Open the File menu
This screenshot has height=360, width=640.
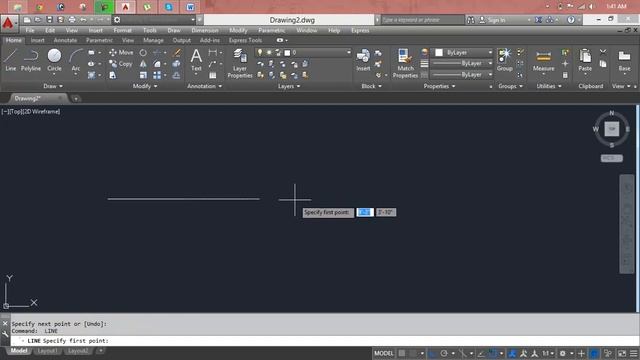[x=30, y=30]
